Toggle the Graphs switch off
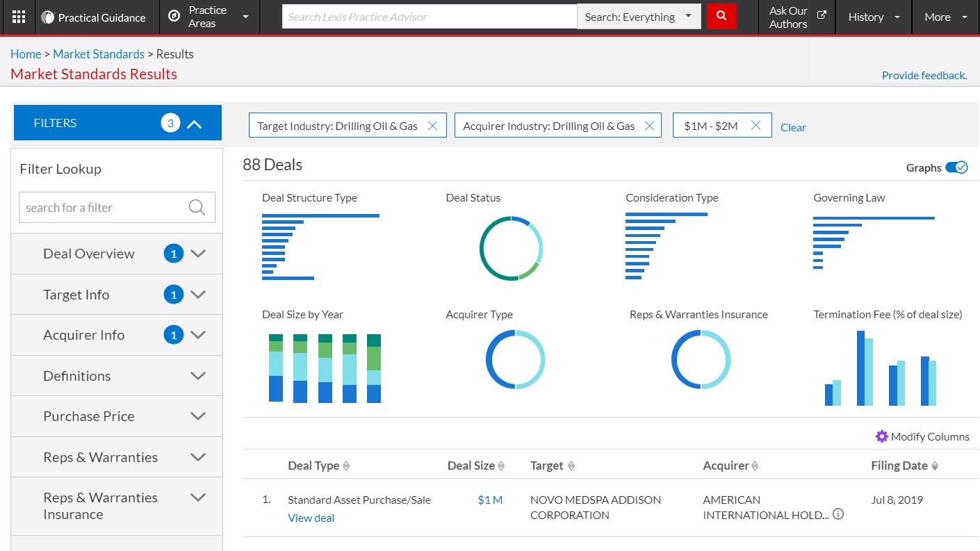The width and height of the screenshot is (980, 551). coord(956,167)
